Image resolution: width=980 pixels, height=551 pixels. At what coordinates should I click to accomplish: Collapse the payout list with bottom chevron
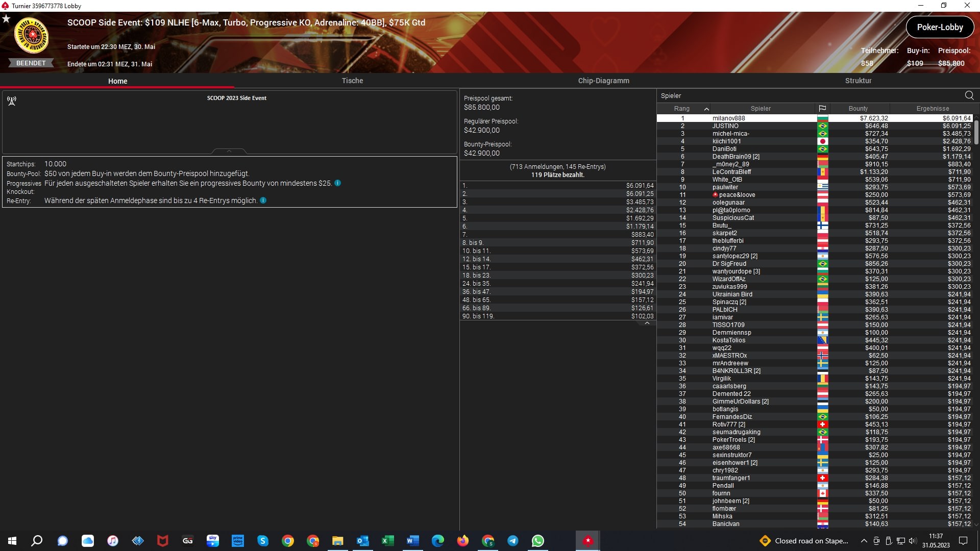[x=647, y=323]
